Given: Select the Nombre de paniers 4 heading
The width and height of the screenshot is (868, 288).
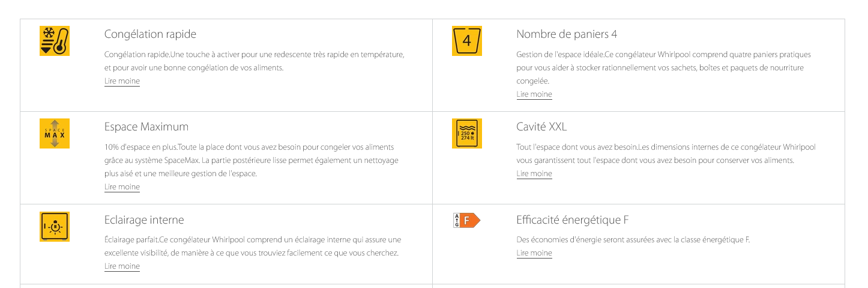Looking at the screenshot, I should (x=567, y=34).
